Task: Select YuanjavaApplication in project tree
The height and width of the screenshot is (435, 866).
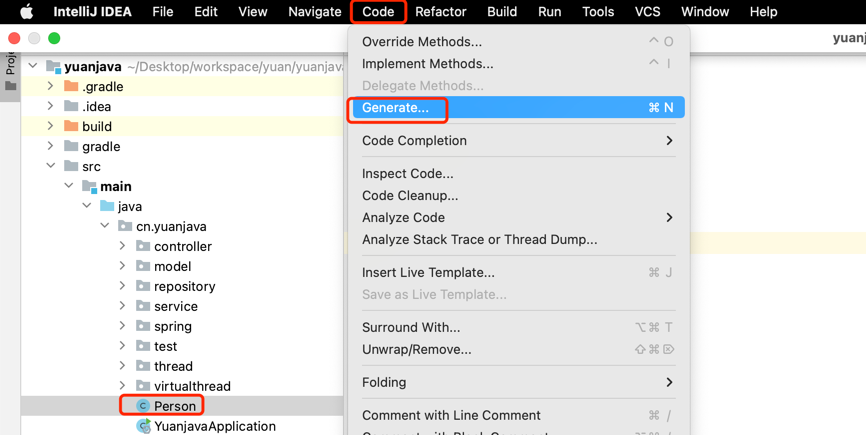Action: [215, 426]
